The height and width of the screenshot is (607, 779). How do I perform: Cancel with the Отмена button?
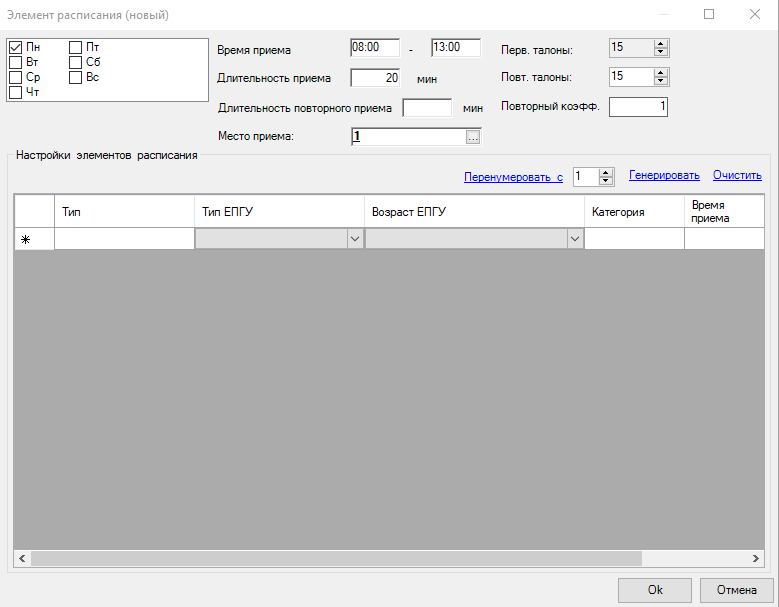(736, 590)
